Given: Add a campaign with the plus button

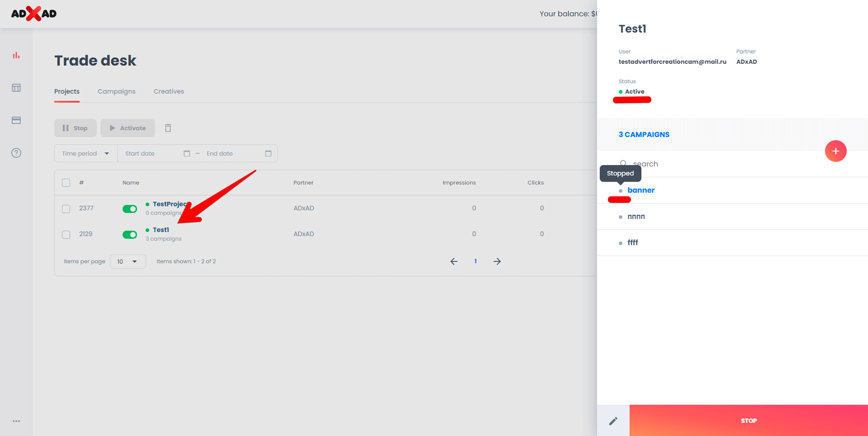Looking at the screenshot, I should tap(835, 151).
